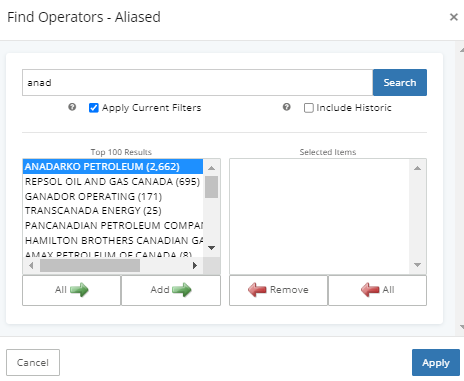The height and width of the screenshot is (381, 464).
Task: Remove selected item with Remove button
Action: point(278,290)
